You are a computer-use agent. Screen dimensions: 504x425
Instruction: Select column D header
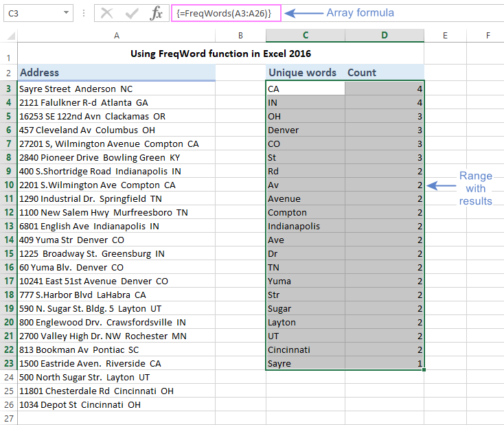(x=385, y=36)
